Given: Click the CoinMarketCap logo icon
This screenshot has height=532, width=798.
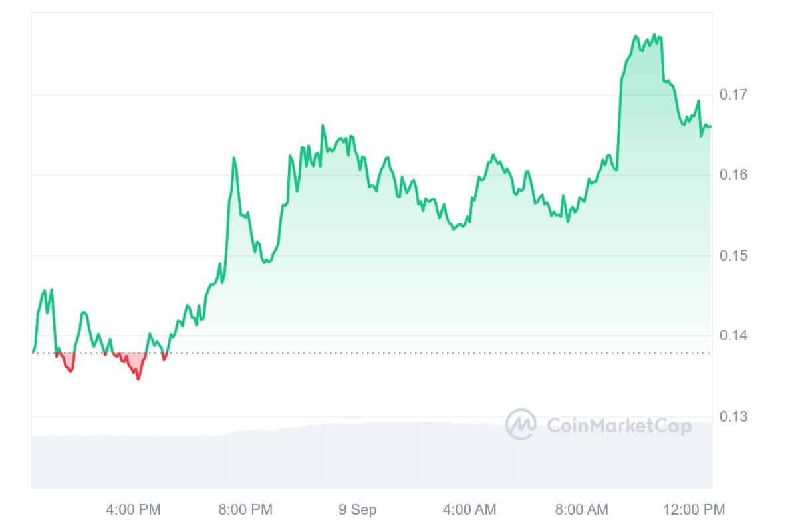Looking at the screenshot, I should coord(521,424).
